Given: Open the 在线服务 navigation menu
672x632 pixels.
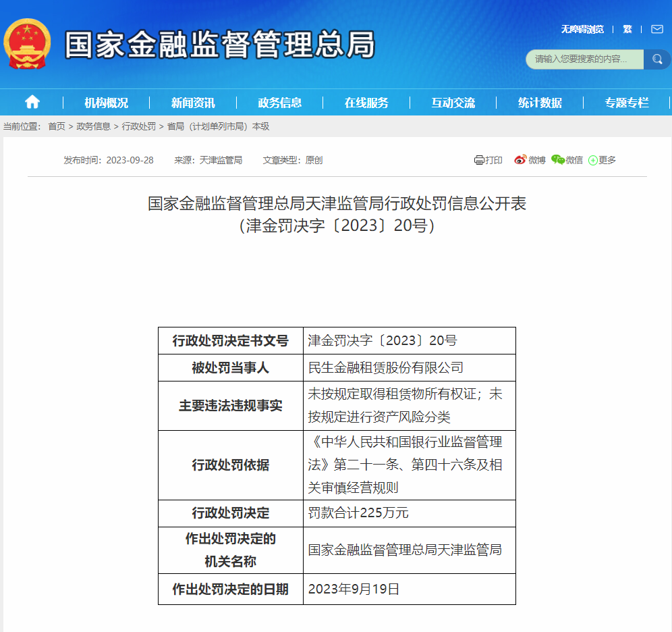Looking at the screenshot, I should (366, 103).
